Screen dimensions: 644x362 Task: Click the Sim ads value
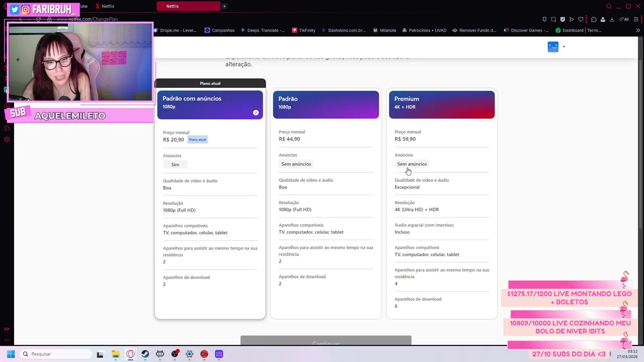pyautogui.click(x=175, y=164)
